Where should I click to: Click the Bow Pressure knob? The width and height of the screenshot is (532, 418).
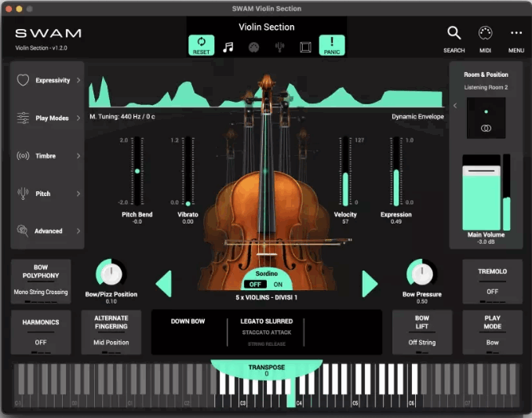tap(421, 274)
